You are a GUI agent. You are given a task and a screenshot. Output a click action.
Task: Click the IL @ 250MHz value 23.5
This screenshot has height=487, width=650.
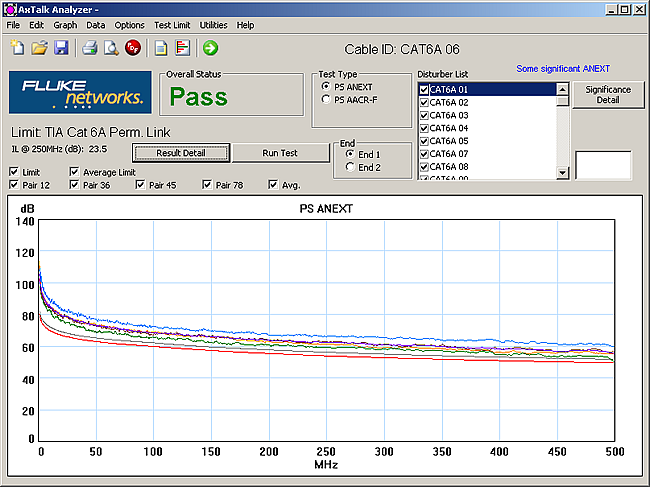[x=98, y=149]
